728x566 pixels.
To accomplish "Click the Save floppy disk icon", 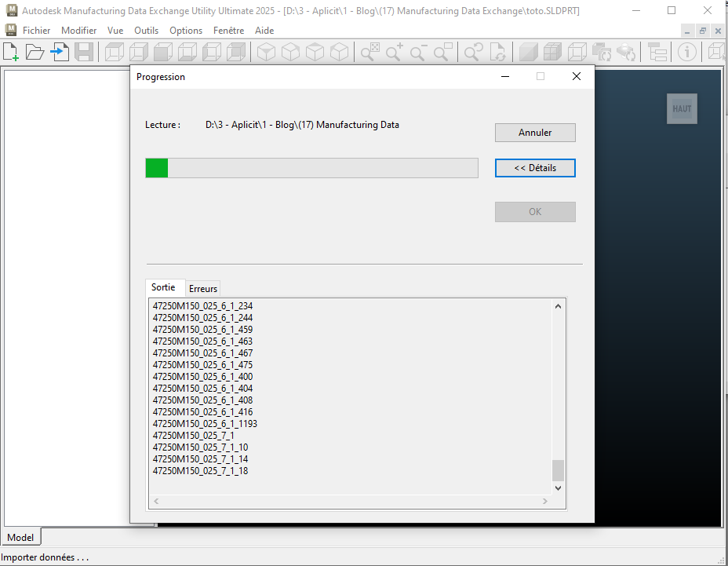I will 83,52.
